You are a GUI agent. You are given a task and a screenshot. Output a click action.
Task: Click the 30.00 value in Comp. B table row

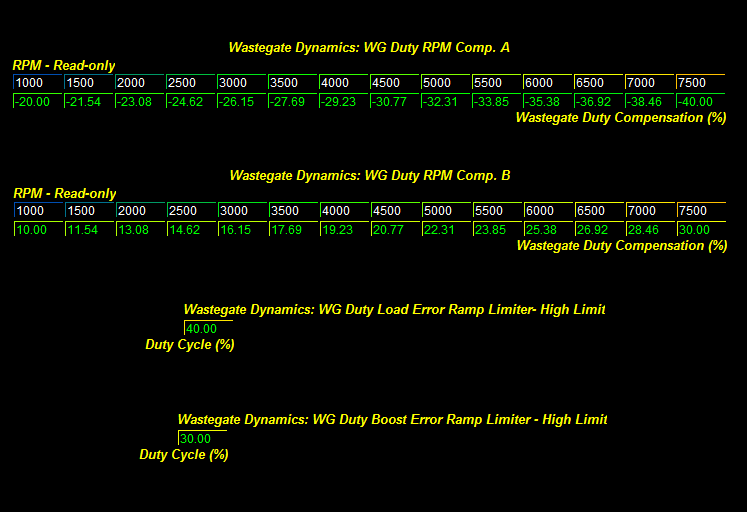coord(700,229)
